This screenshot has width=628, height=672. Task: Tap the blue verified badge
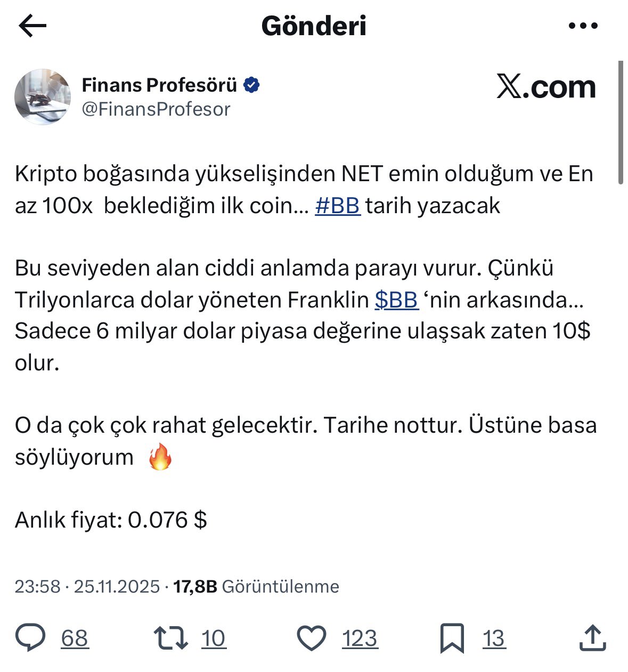(x=251, y=85)
